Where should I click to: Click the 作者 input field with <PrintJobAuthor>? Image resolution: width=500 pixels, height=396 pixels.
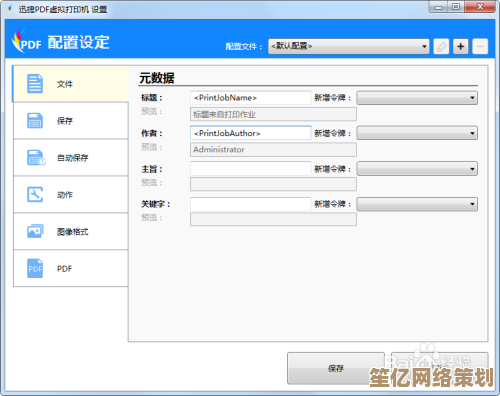pos(251,133)
